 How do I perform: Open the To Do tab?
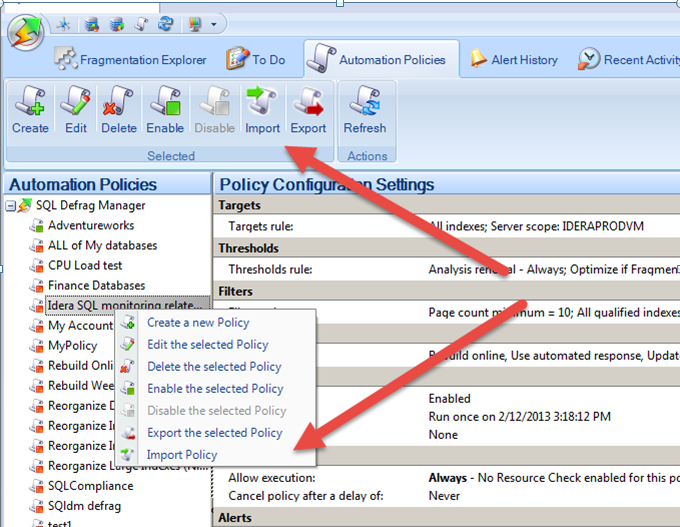click(255, 59)
